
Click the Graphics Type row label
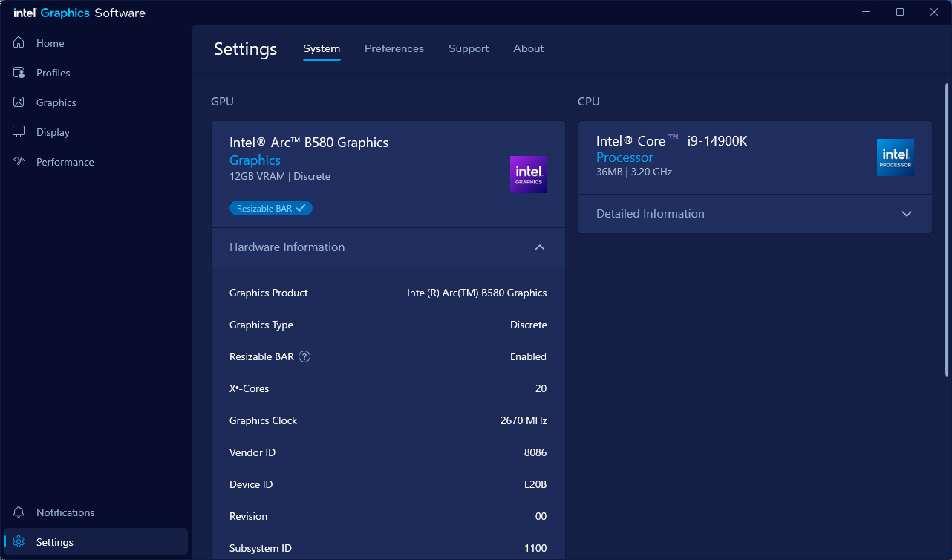coord(261,325)
